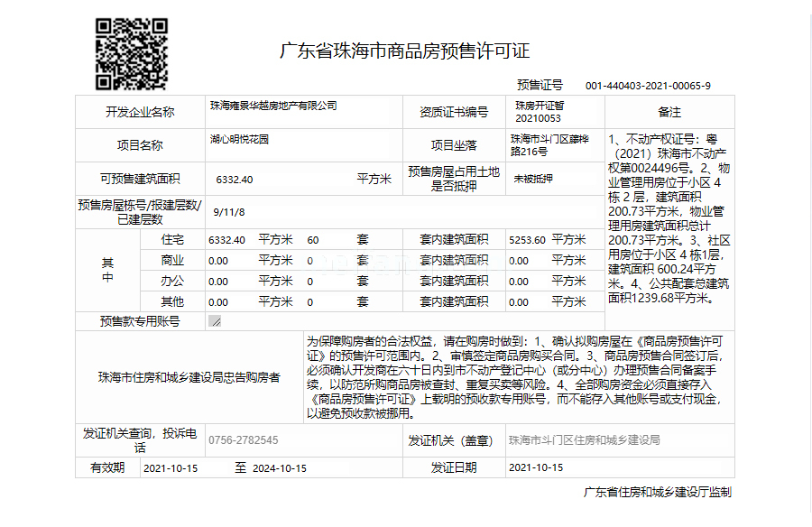Click the 6332.40 area in 住宅 row
812x527 pixels.
(x=226, y=240)
